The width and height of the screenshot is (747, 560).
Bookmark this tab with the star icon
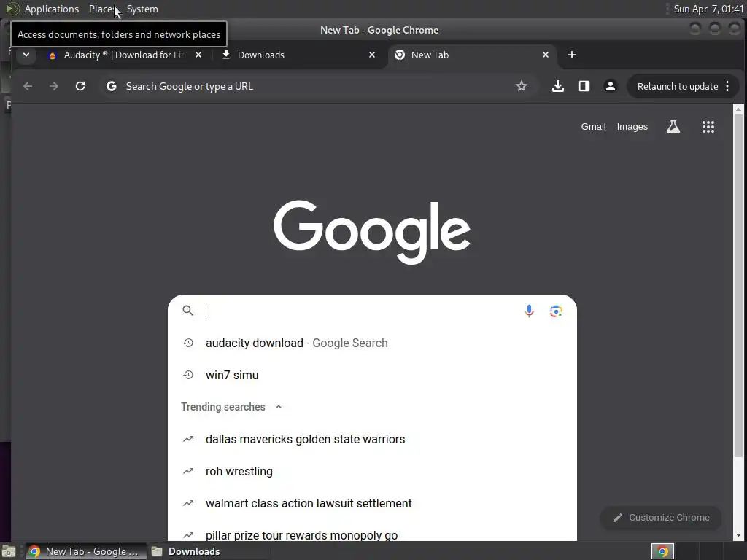521,86
